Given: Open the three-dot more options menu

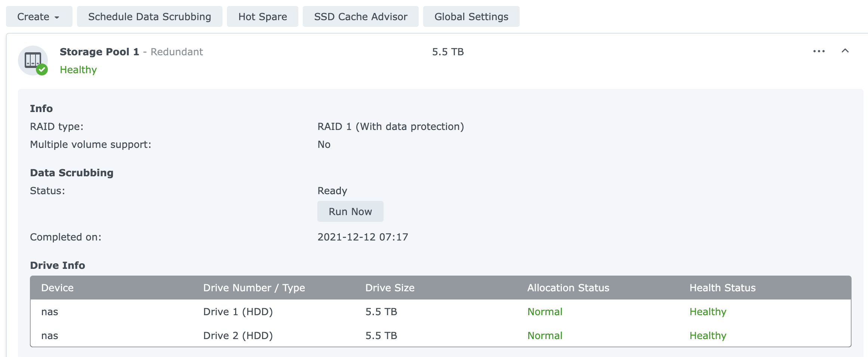Looking at the screenshot, I should coord(819,51).
